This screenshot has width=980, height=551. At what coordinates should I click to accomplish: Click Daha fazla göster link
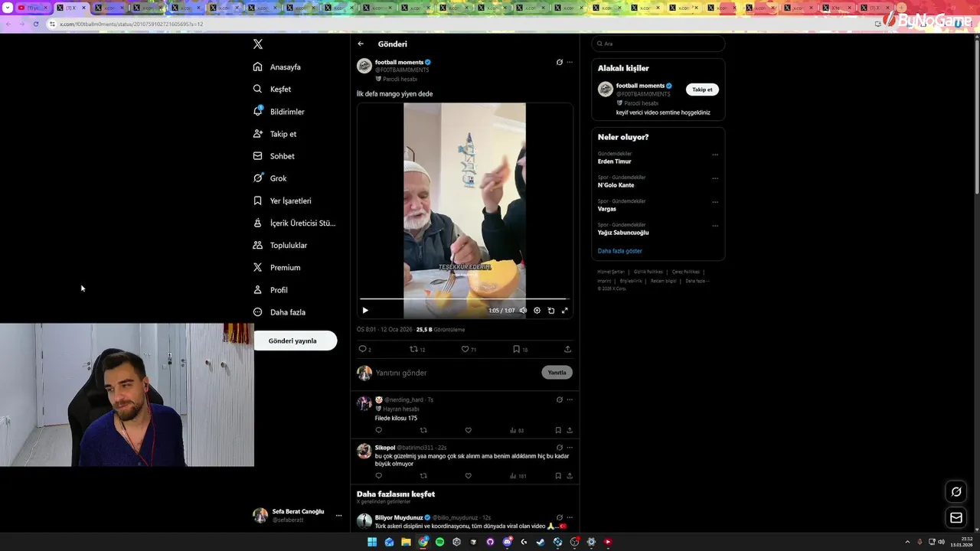pos(620,251)
